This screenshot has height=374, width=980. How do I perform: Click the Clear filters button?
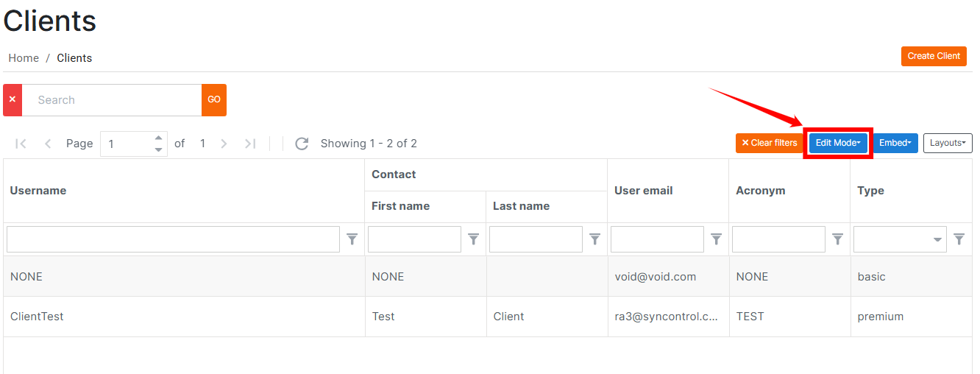pyautogui.click(x=769, y=143)
